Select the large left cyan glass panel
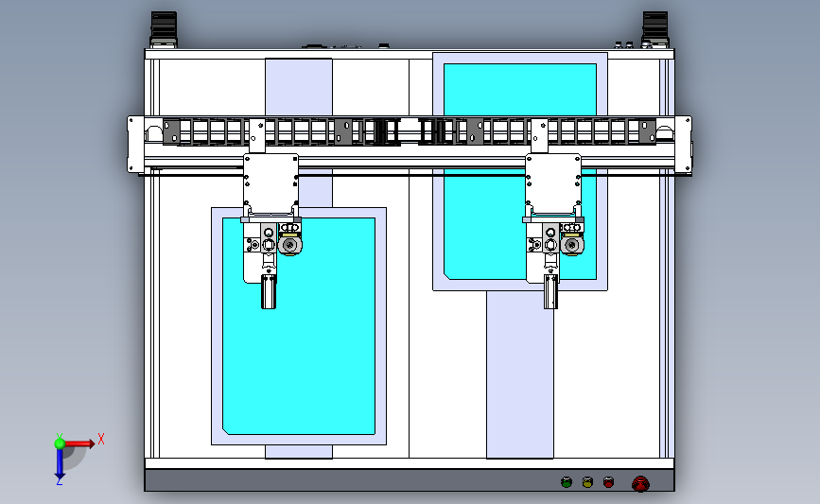 click(299, 325)
